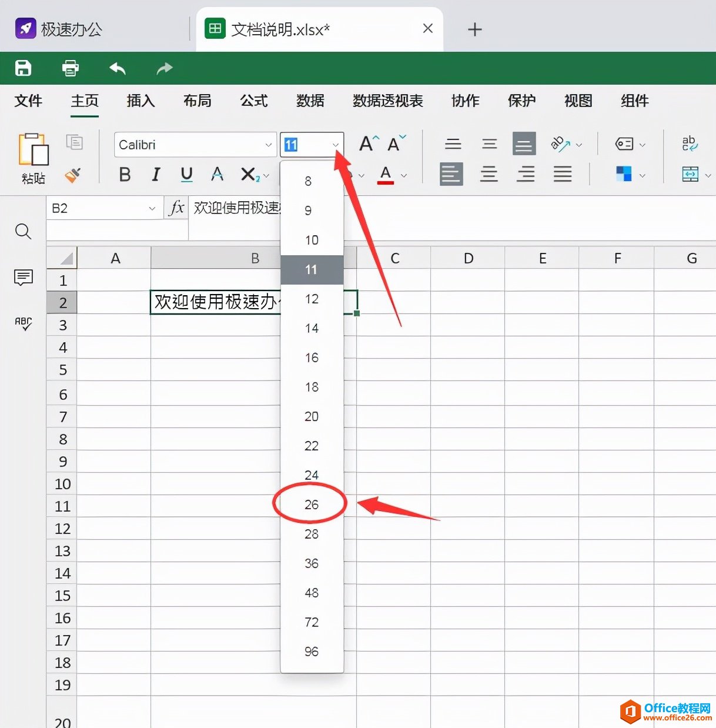Select font size 26 from the list
716x728 pixels.
click(311, 505)
